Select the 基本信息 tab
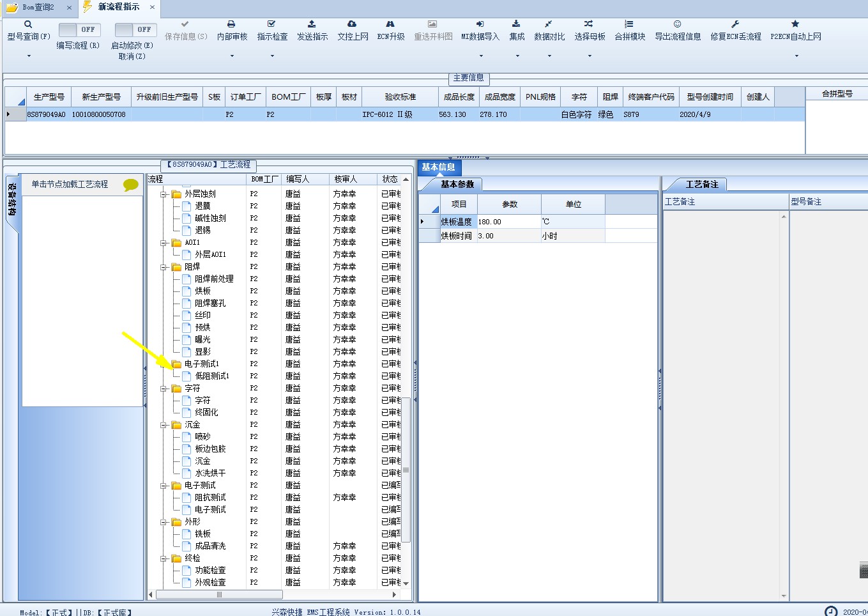Image resolution: width=868 pixels, height=616 pixels. point(438,167)
